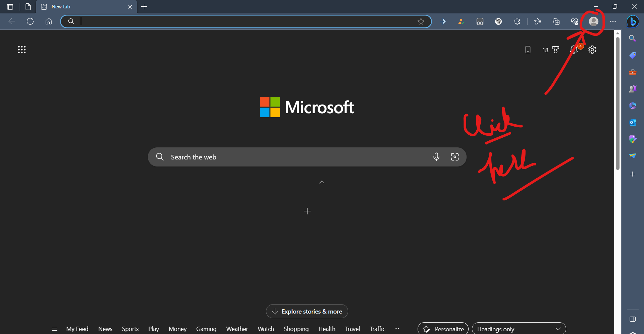
Task: Show more feed categories ellipsis
Action: point(397,328)
